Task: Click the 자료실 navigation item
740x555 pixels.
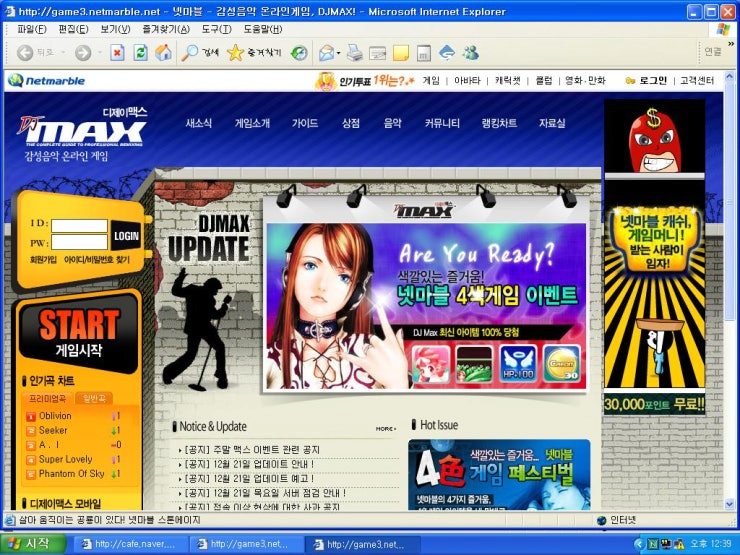Action: (552, 124)
